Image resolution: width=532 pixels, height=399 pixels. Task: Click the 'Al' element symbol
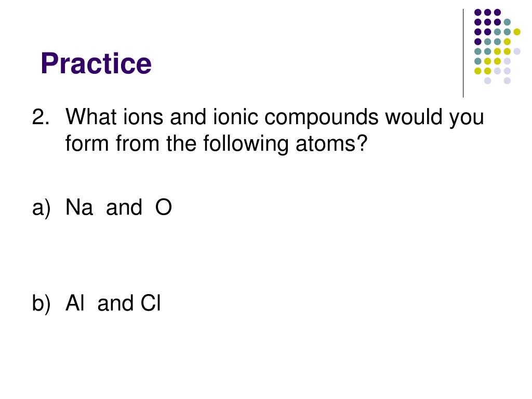pyautogui.click(x=75, y=303)
